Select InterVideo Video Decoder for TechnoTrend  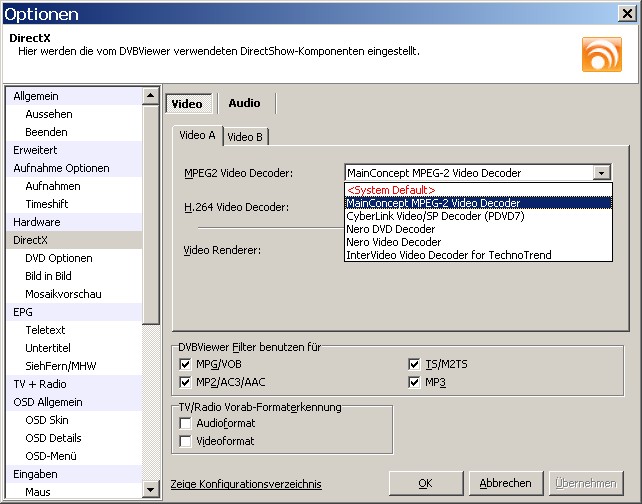pos(478,255)
